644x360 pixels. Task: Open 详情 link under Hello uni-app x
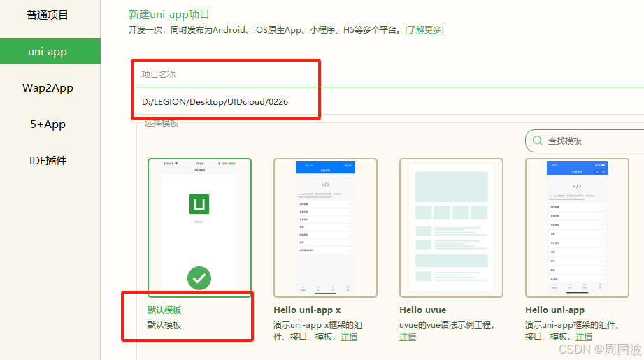point(349,337)
